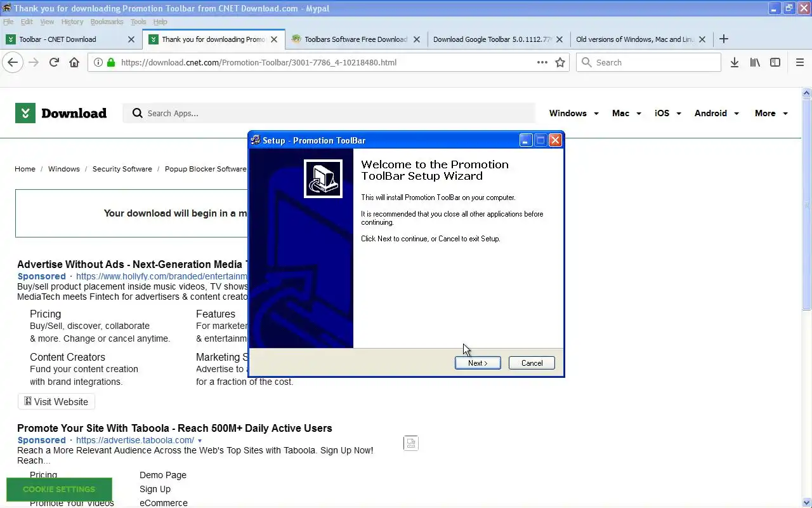Open the Demo Page link
Image resolution: width=812 pixels, height=508 pixels.
point(163,475)
